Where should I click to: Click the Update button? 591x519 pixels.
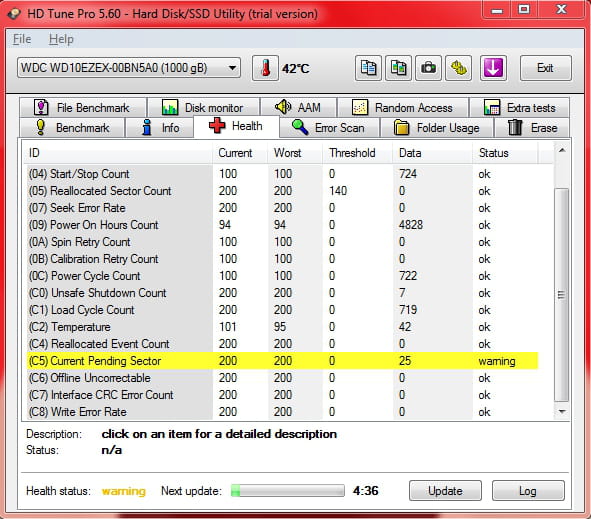(x=445, y=491)
